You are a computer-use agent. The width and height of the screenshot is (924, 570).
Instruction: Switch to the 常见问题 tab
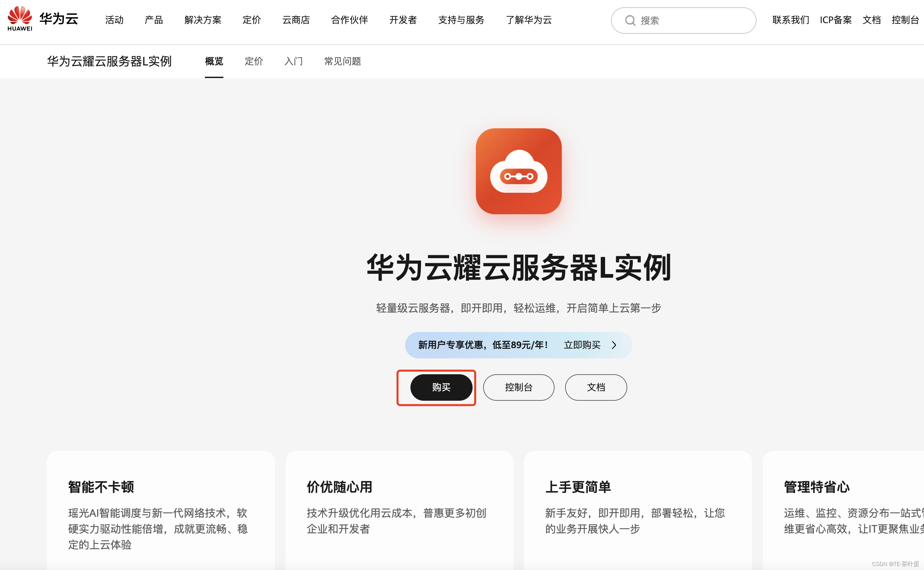342,61
